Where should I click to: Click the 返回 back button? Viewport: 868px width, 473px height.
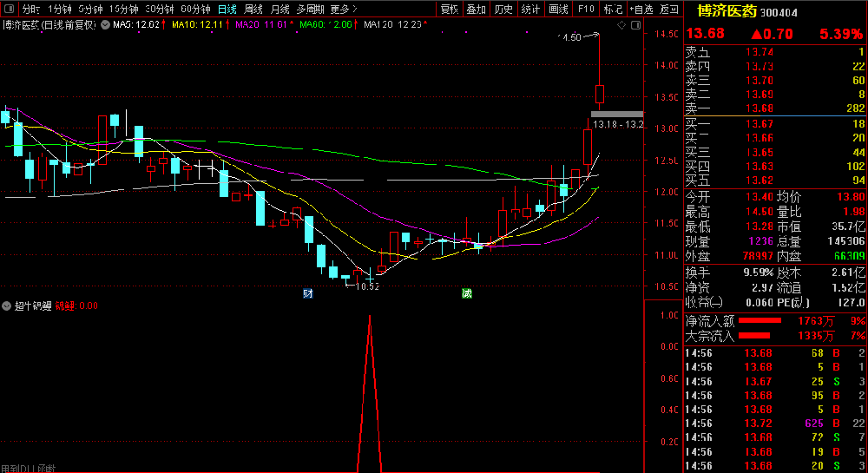click(669, 10)
